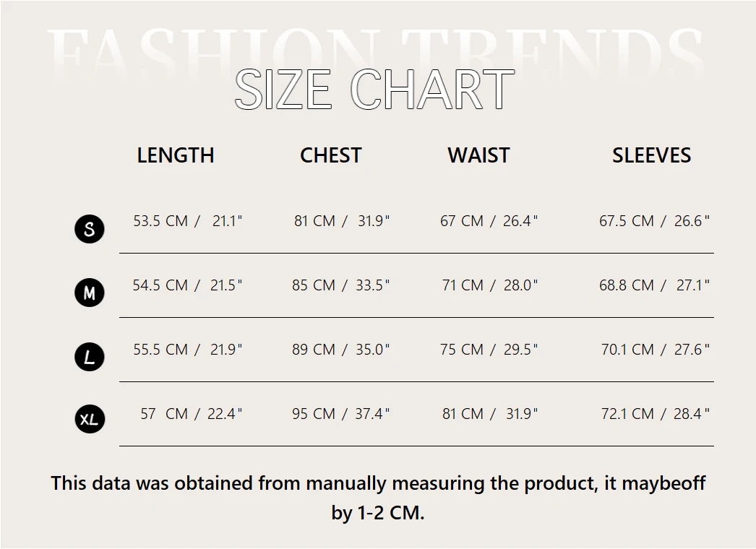Select the SLEEVES column header
The image size is (756, 549).
[x=651, y=155]
